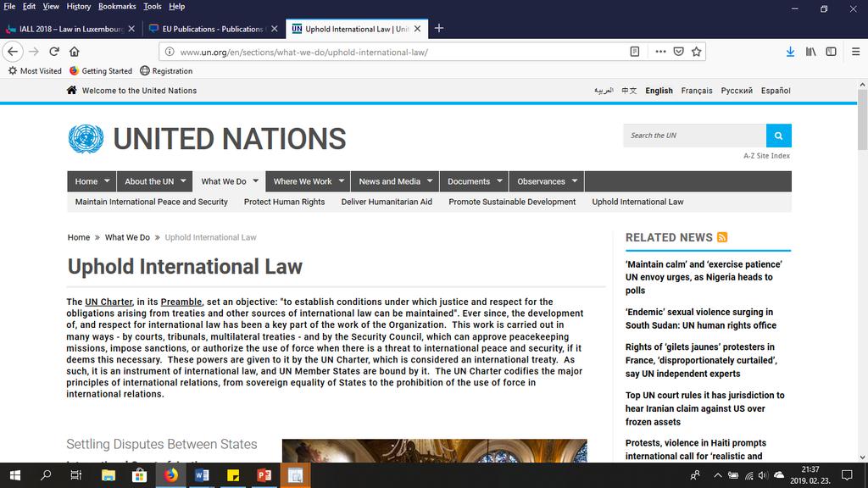Click the UN emblem logo
The width and height of the screenshot is (868, 488).
(86, 139)
